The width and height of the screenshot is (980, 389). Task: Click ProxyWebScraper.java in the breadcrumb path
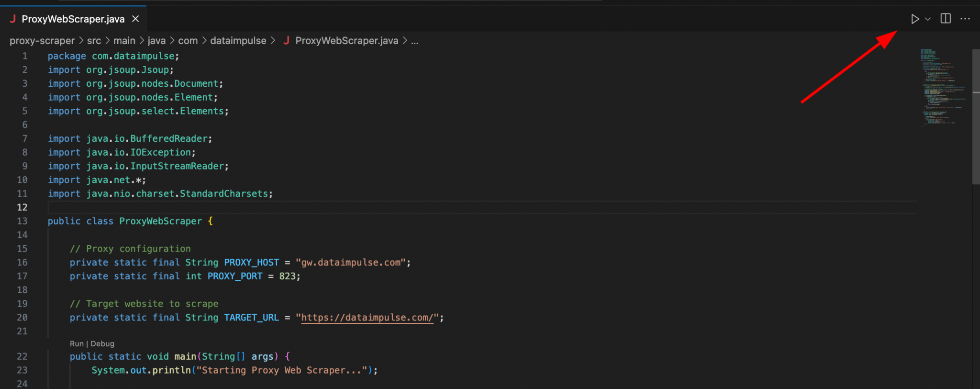point(346,41)
